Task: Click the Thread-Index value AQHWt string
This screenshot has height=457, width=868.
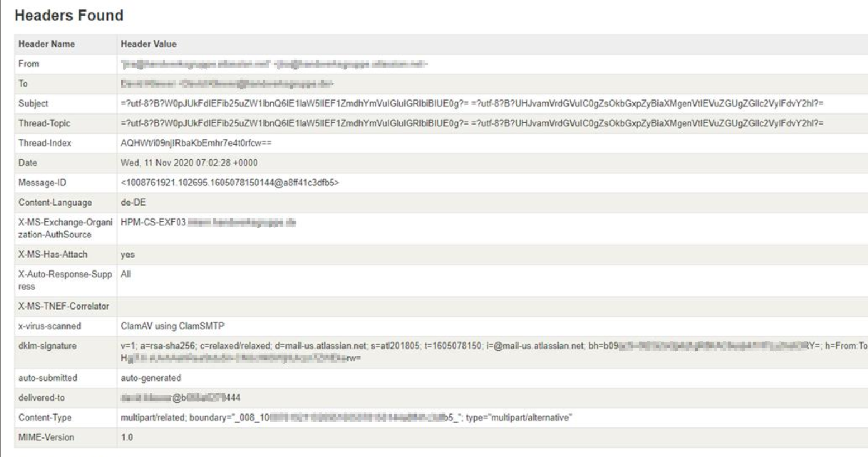Action: [x=196, y=143]
